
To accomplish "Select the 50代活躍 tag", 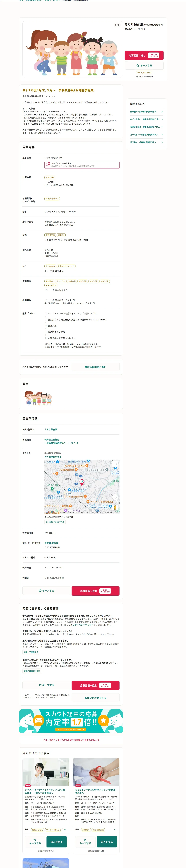I will (93, 281).
